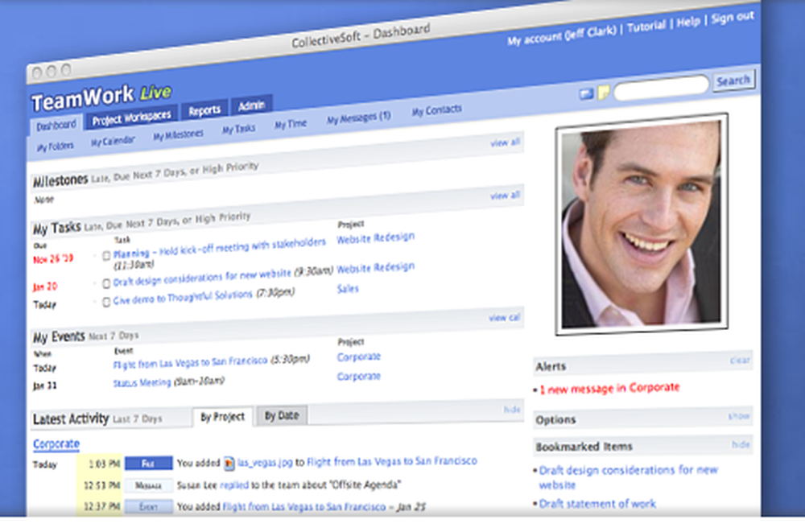Click the red 'Nov 26 '09' due date
This screenshot has width=805, height=532.
click(x=53, y=259)
